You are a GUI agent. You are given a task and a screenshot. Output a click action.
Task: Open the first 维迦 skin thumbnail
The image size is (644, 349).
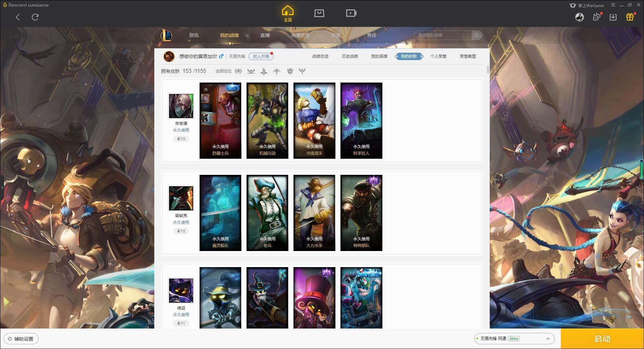220,298
